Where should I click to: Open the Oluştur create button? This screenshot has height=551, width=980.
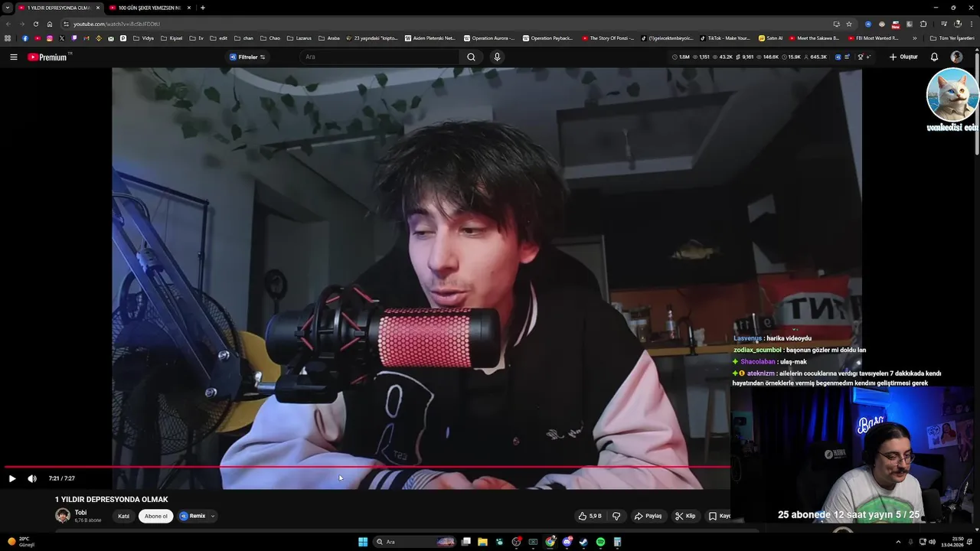(903, 57)
